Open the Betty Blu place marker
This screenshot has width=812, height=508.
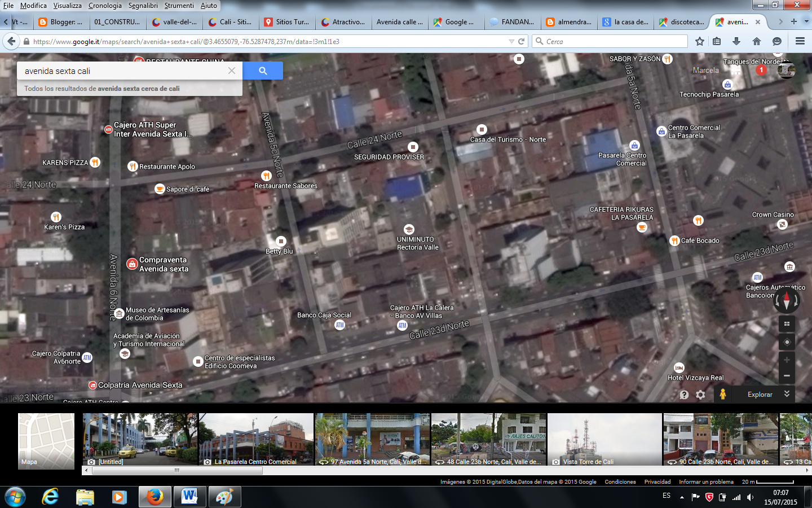281,241
